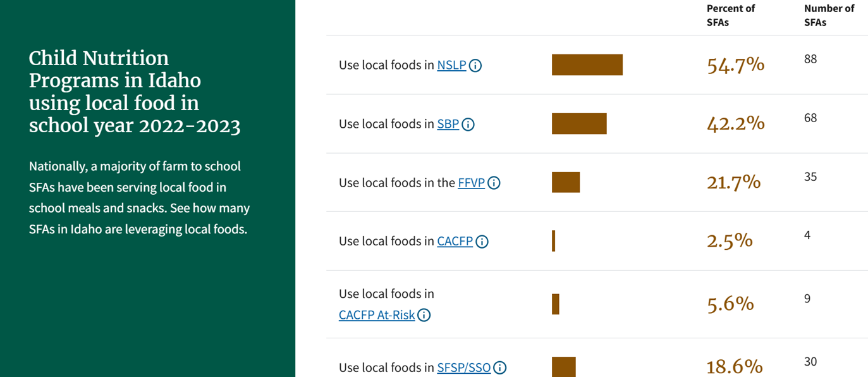Click the SBP 42.2% bar

579,124
